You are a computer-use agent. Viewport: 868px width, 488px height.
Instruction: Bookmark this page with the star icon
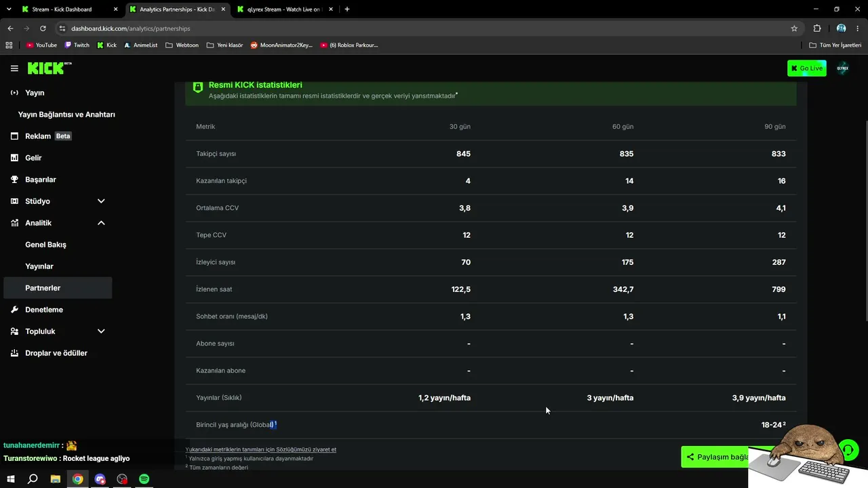794,28
